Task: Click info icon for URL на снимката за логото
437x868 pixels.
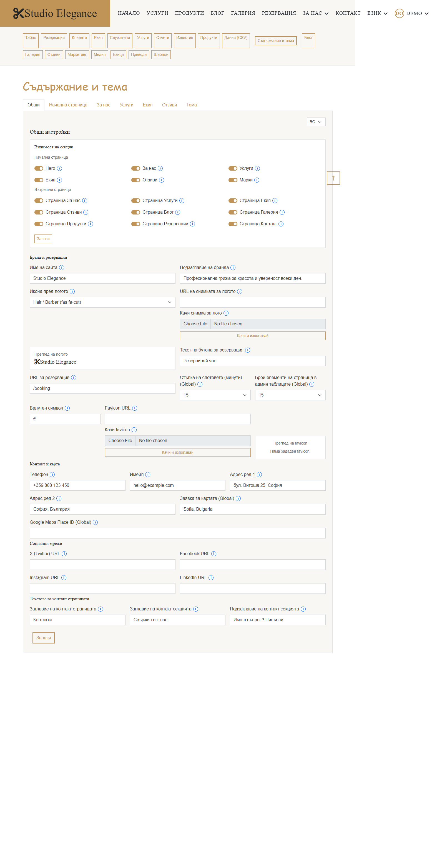Action: 240,291
